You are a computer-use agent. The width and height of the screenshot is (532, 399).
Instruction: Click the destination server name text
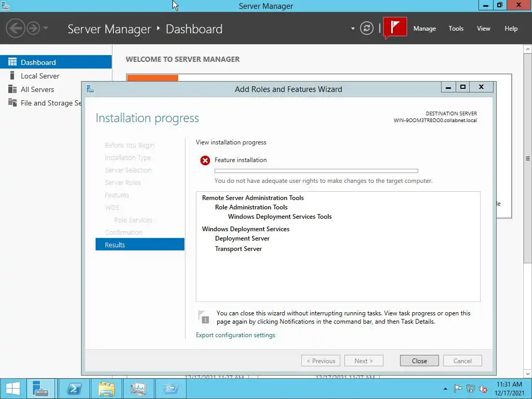tap(435, 120)
